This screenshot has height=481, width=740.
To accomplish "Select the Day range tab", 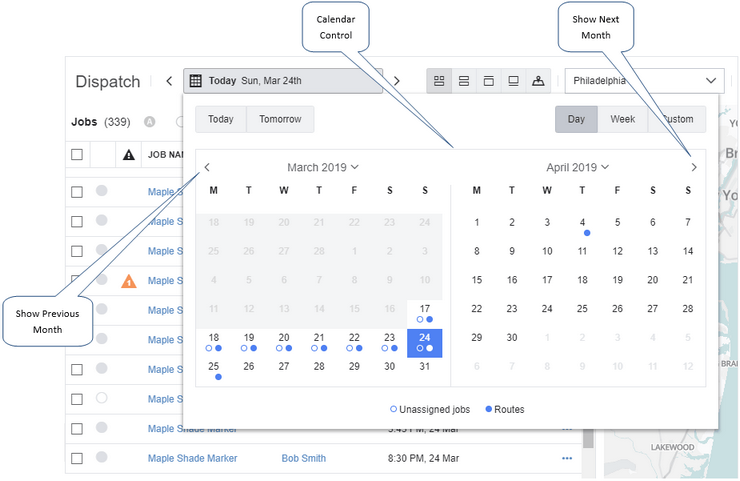I will click(576, 119).
